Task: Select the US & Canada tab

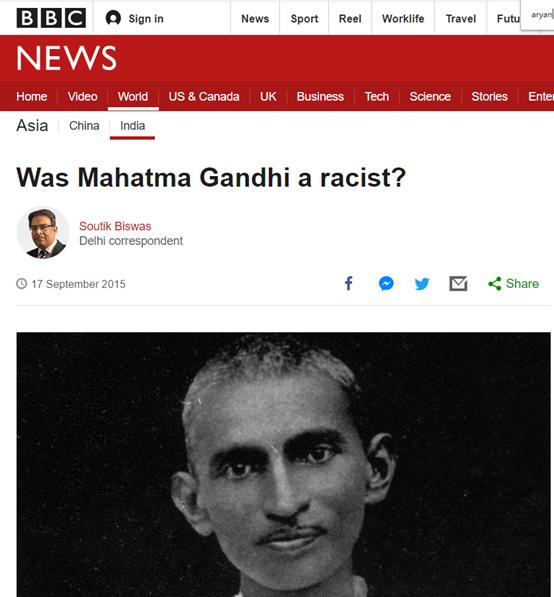Action: tap(204, 96)
